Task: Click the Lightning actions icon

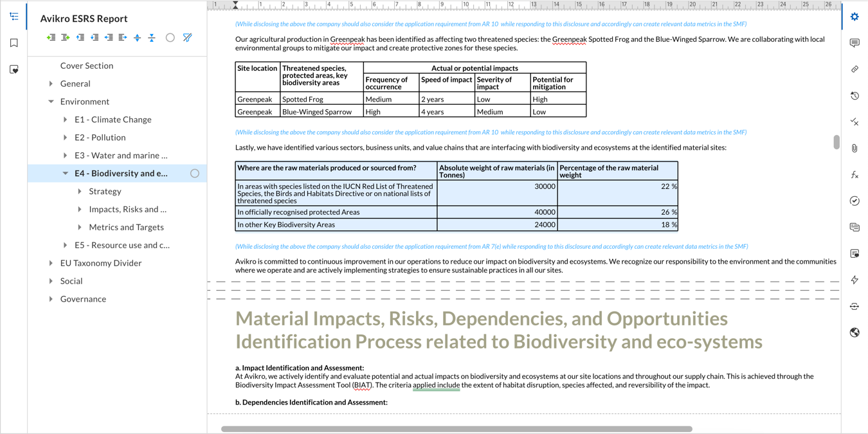Action: [854, 280]
